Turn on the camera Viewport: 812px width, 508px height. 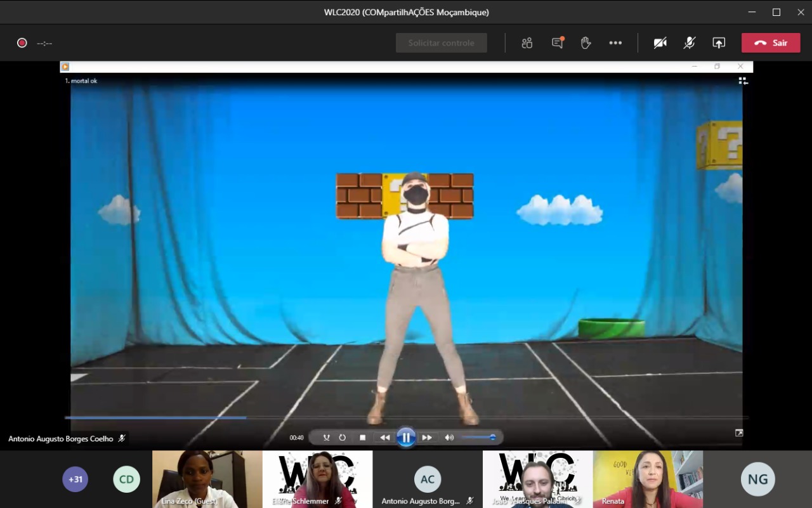coord(660,43)
